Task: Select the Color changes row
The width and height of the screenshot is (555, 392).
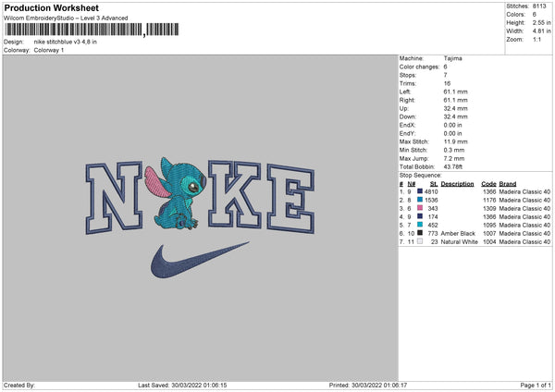Action: (424, 67)
